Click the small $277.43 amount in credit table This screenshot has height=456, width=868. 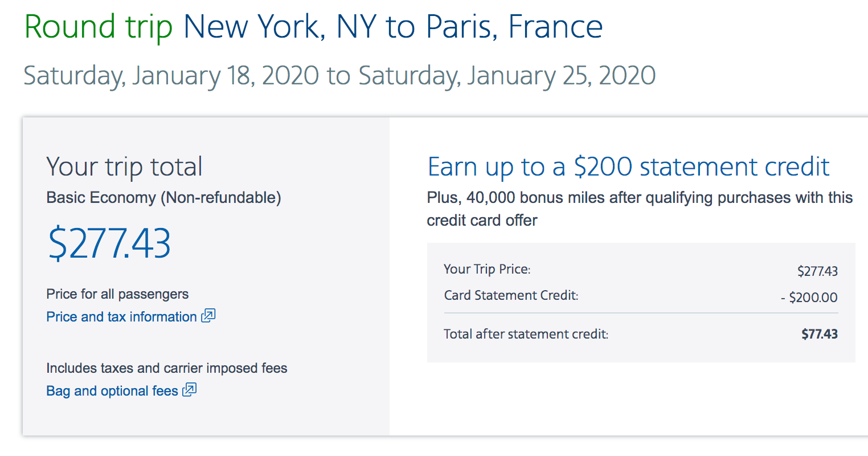(x=817, y=271)
